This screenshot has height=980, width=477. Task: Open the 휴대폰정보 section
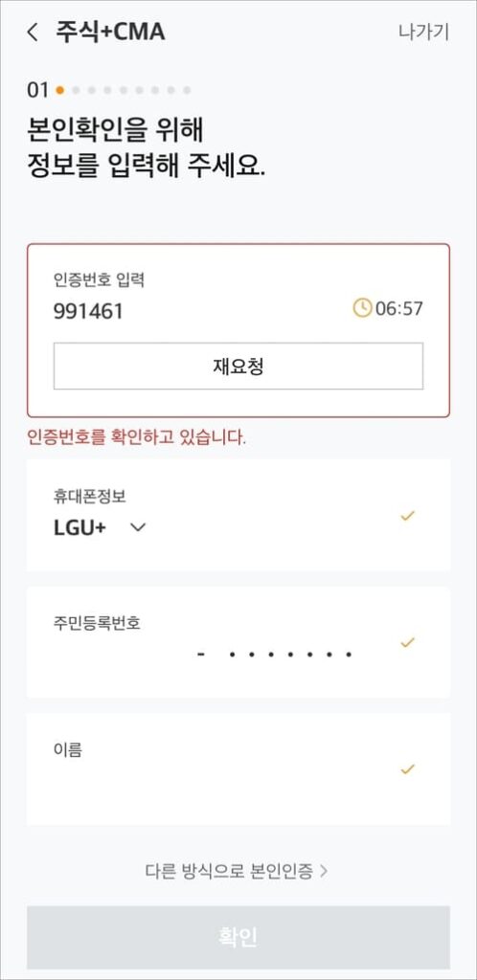(x=238, y=515)
